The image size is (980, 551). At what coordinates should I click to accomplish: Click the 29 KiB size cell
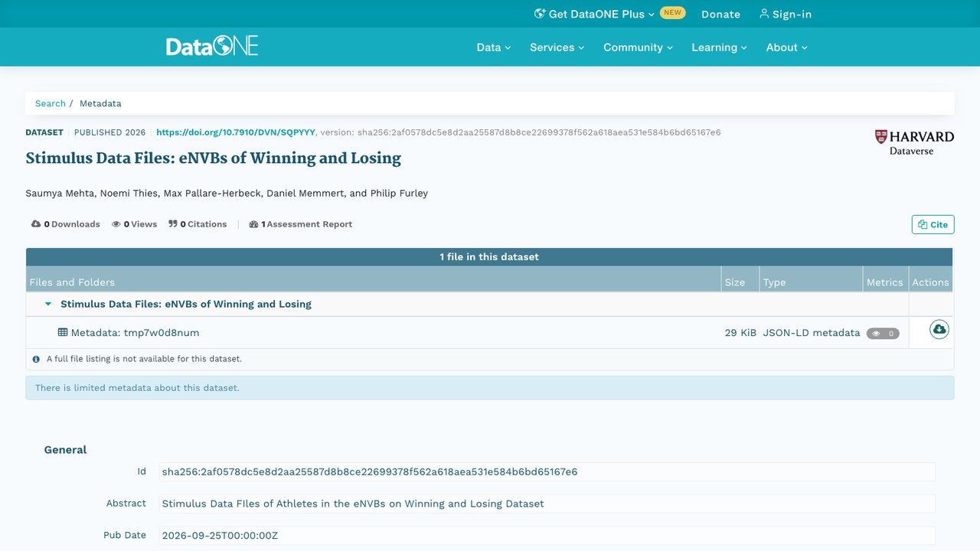(x=740, y=333)
